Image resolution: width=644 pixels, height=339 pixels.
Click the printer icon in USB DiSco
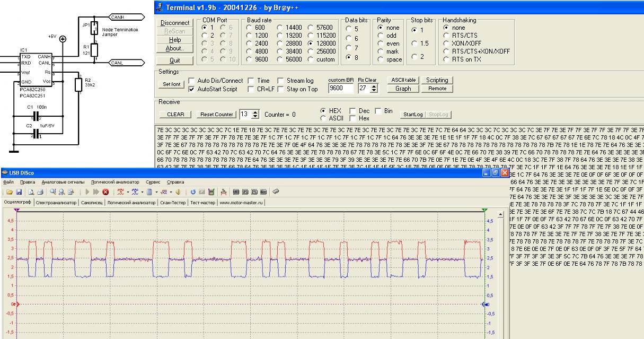(x=40, y=192)
